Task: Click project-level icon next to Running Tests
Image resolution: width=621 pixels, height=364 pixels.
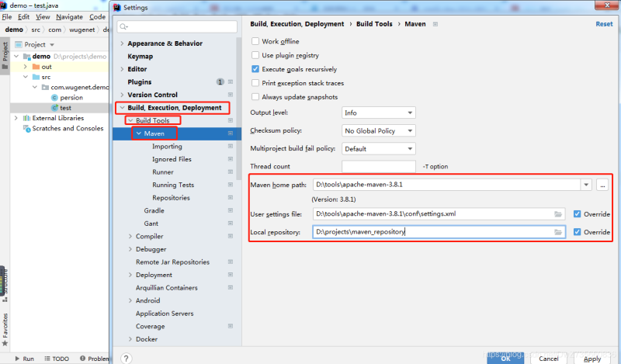Action: click(x=231, y=185)
